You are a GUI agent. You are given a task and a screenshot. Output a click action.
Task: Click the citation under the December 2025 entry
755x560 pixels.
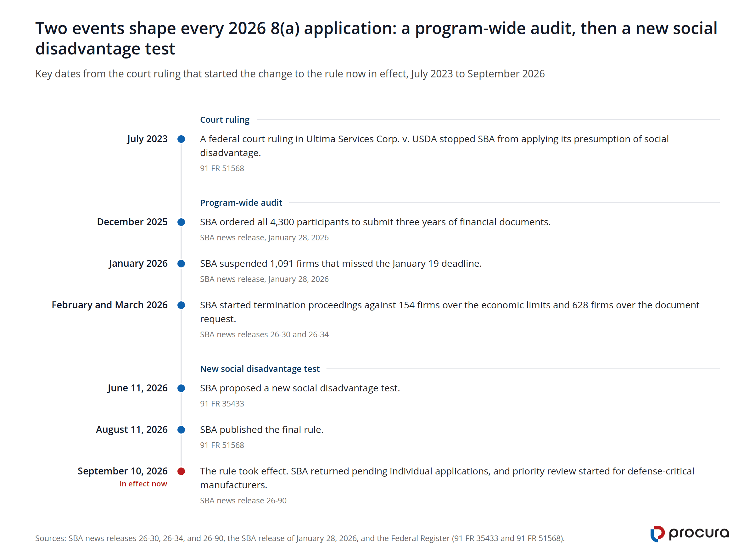264,238
